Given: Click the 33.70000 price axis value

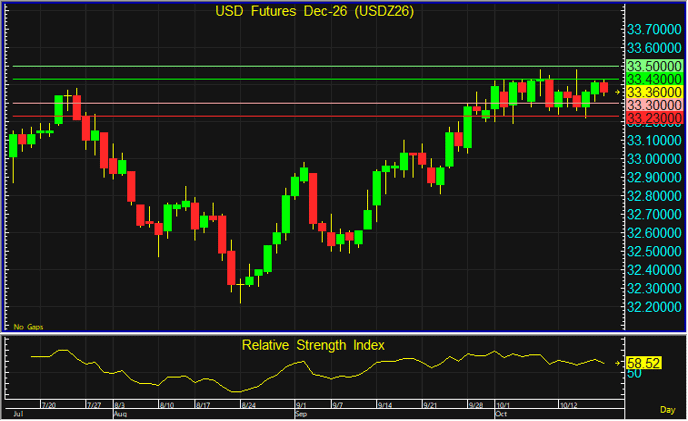Looking at the screenshot, I should click(x=654, y=29).
